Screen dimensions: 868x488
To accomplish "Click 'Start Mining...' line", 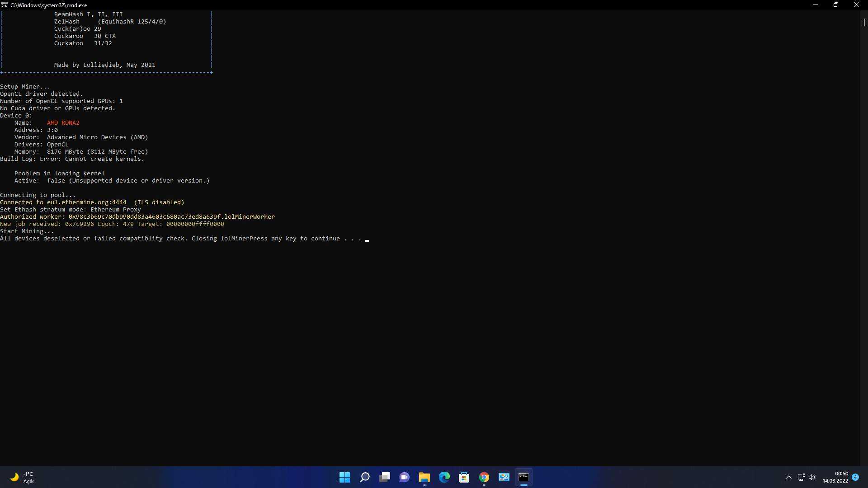I will pyautogui.click(x=27, y=231).
